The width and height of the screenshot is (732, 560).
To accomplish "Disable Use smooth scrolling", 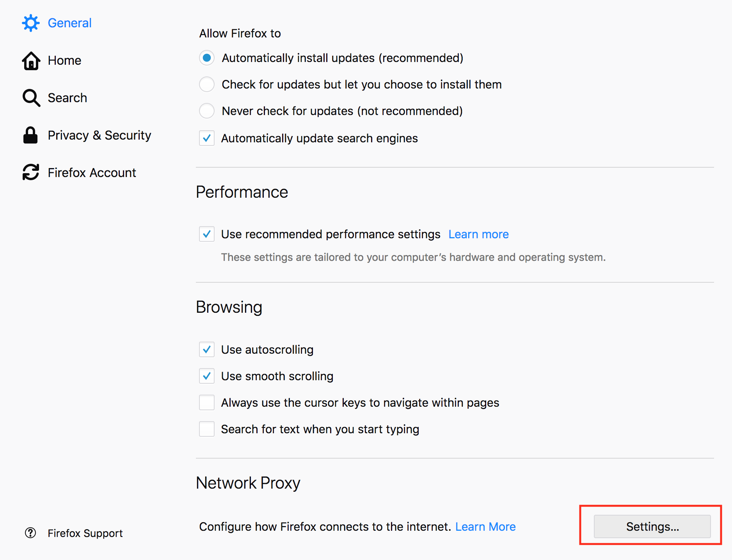I will tap(206, 376).
